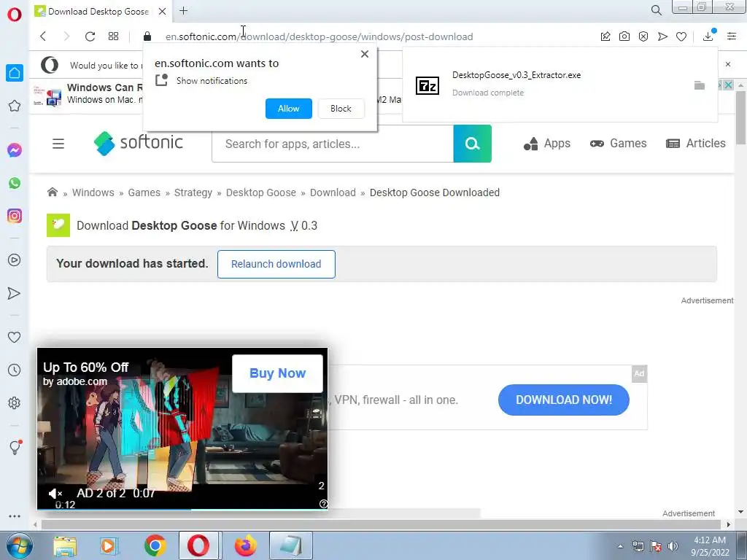747x560 pixels.
Task: Click Buy Now on Adobe ad
Action: pyautogui.click(x=277, y=373)
